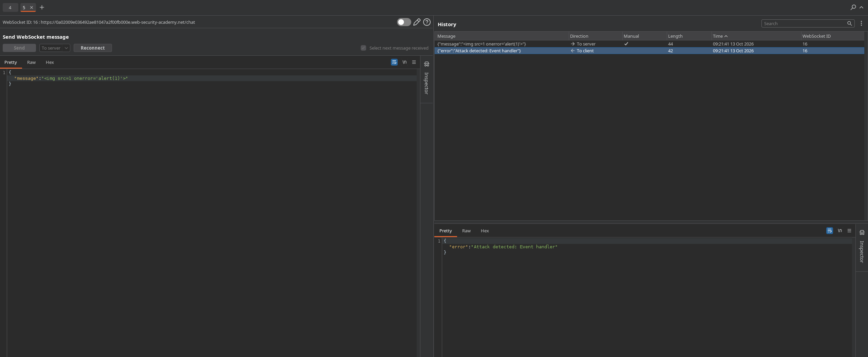
Task: Sort history by Direction column
Action: pos(595,36)
